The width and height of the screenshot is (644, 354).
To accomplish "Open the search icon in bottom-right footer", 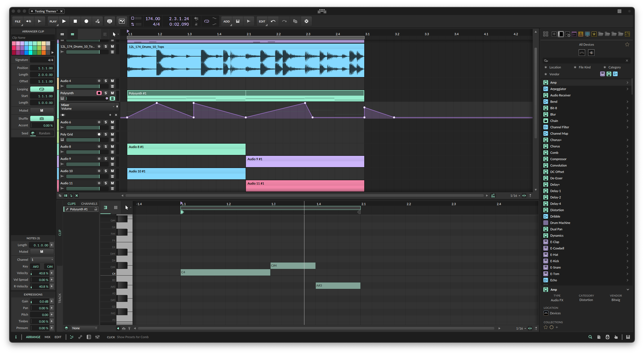I will 590,337.
